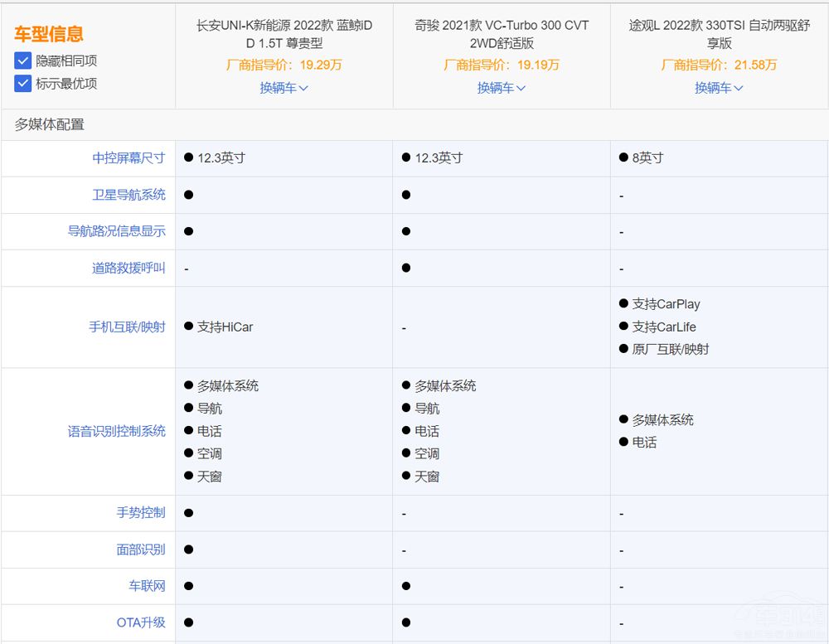The height and width of the screenshot is (644, 829).
Task: Click the 中控屏幕尺寸 row label
Action: click(128, 157)
